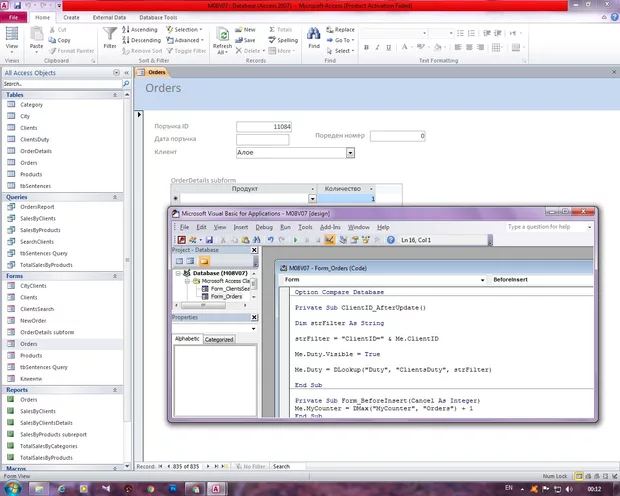Collapse the Database (M08V07) project tree node
The image size is (620, 496).
[178, 272]
